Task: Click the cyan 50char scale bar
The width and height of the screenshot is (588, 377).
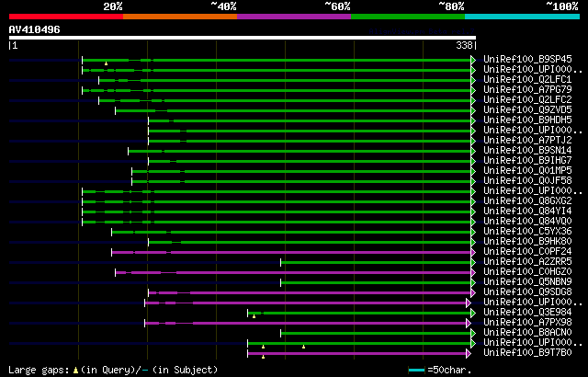Action: tap(416, 371)
